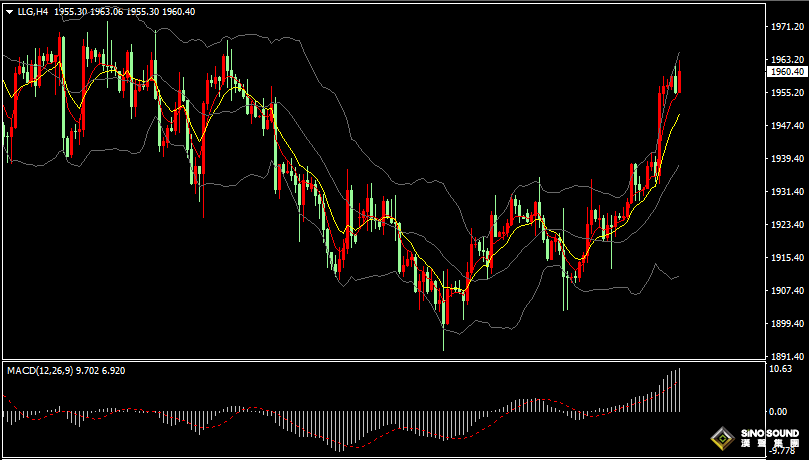Click the tallest MACD histogram bar at right

click(x=679, y=389)
